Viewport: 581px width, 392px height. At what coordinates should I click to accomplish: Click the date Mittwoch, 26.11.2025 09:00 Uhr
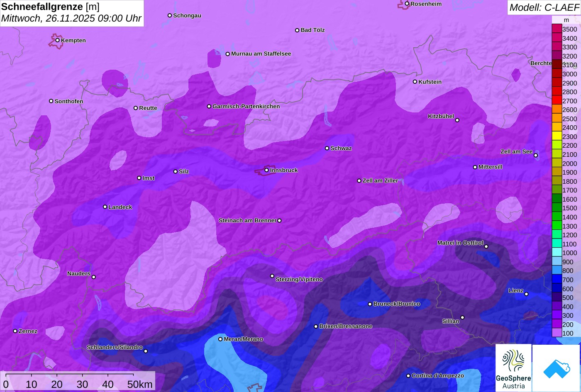[71, 18]
